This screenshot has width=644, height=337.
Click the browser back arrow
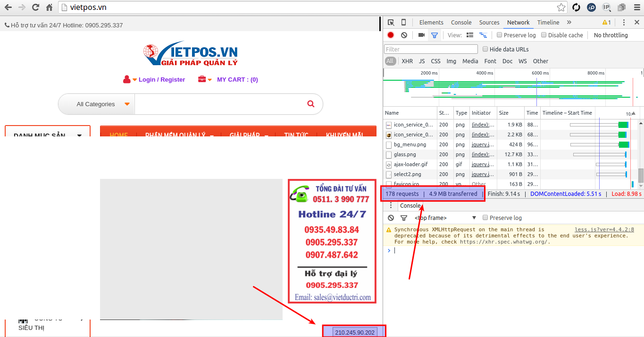coord(8,8)
